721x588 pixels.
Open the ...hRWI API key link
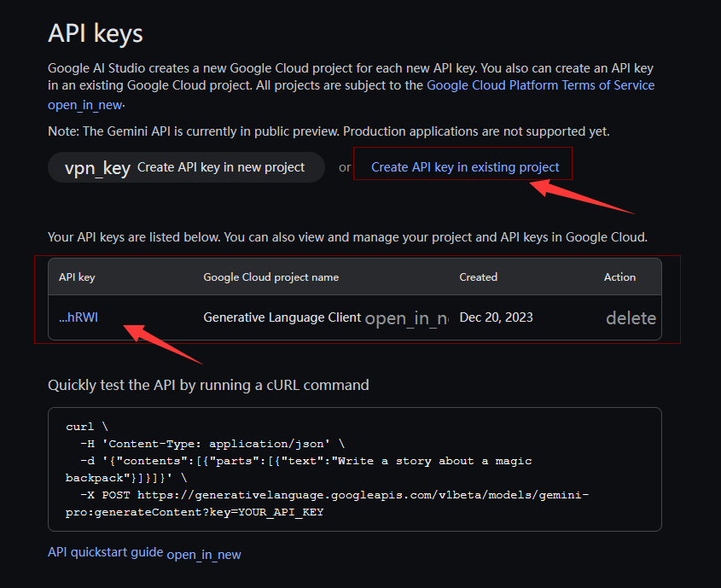tap(78, 317)
